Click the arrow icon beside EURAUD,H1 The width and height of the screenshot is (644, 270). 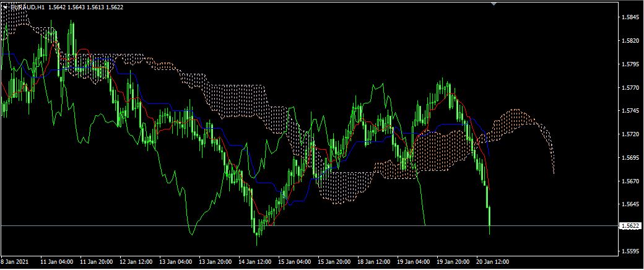[6, 6]
